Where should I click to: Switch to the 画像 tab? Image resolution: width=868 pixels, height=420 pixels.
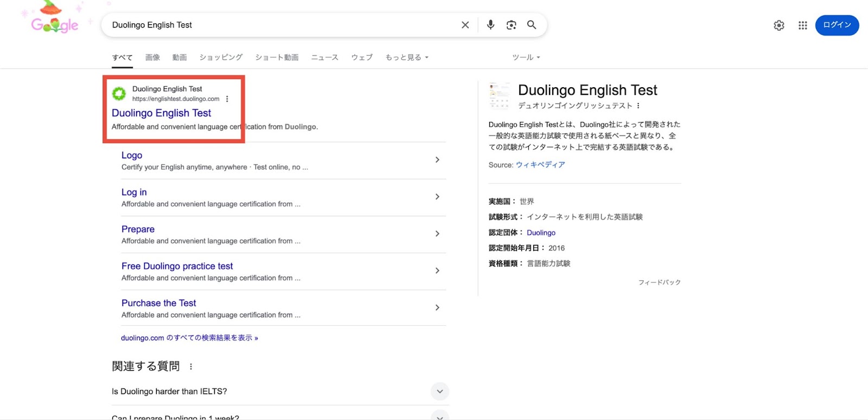coord(152,57)
